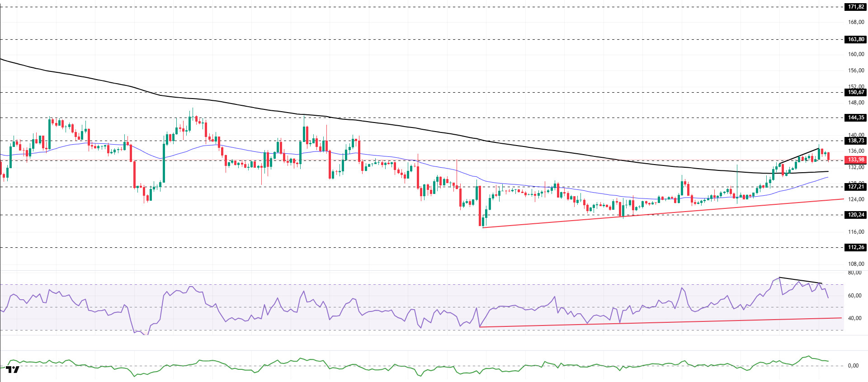Select the 112,26 support level label
The image size is (868, 382).
[856, 247]
